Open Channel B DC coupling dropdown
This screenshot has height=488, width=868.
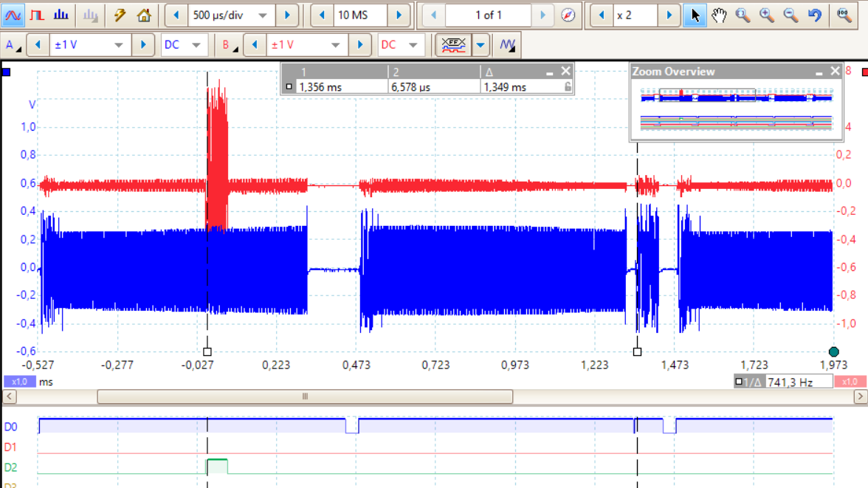point(413,45)
